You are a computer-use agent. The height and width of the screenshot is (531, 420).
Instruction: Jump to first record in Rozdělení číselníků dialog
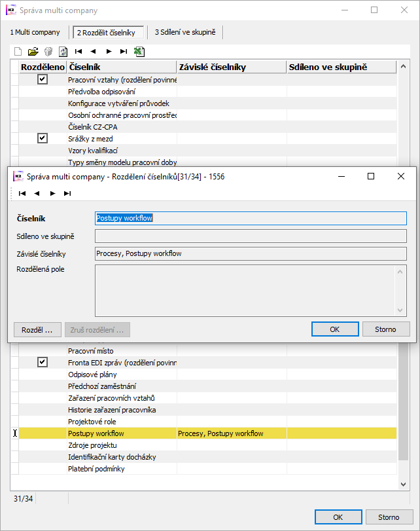point(22,193)
